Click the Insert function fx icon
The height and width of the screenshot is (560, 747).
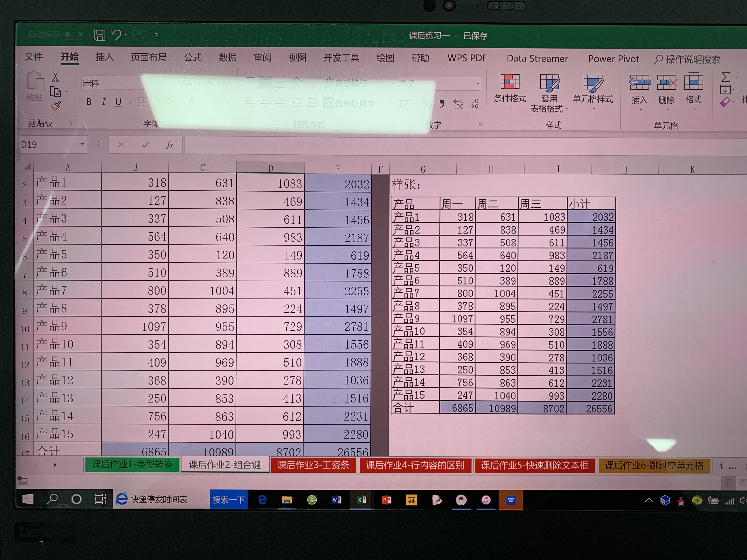pos(170,145)
